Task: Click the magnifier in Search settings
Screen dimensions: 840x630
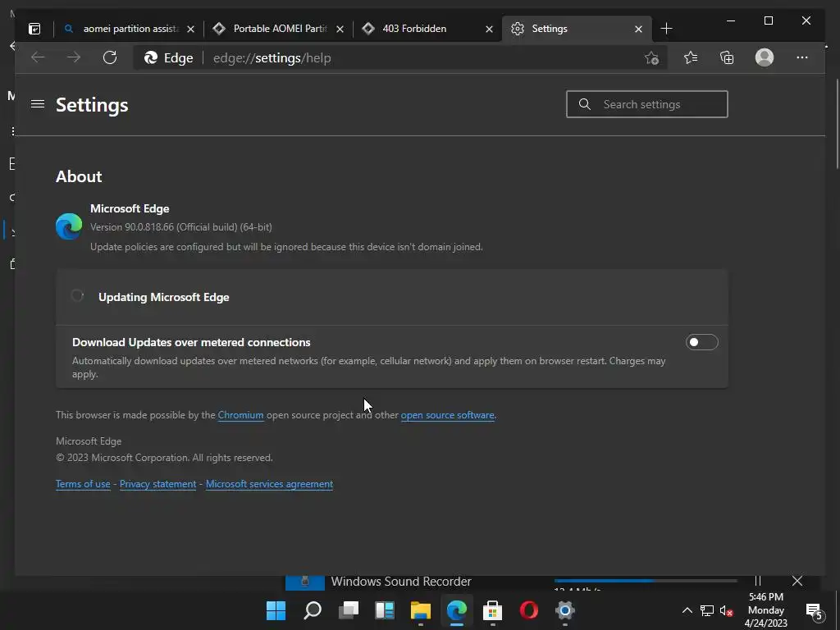Action: click(x=584, y=104)
